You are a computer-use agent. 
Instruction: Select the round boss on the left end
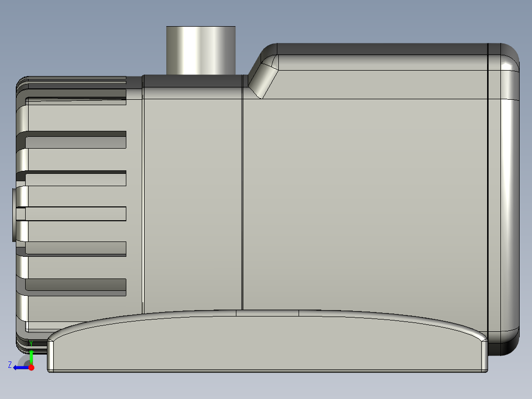click(x=15, y=215)
